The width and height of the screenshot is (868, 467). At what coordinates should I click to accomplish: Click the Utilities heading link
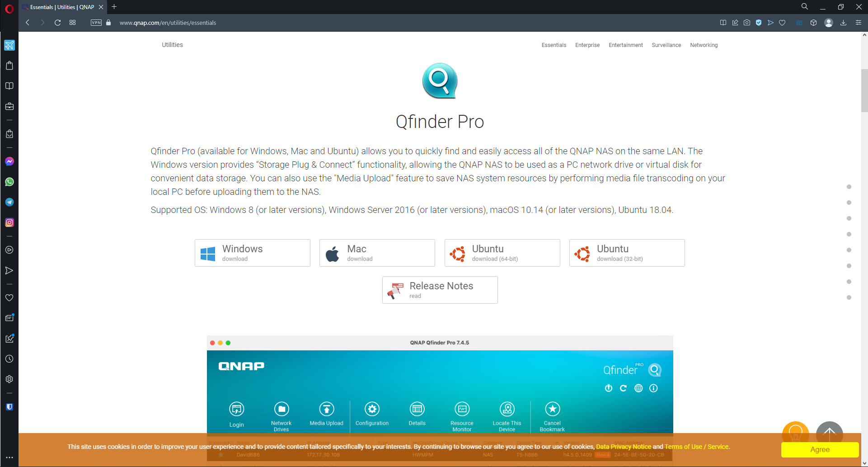173,45
